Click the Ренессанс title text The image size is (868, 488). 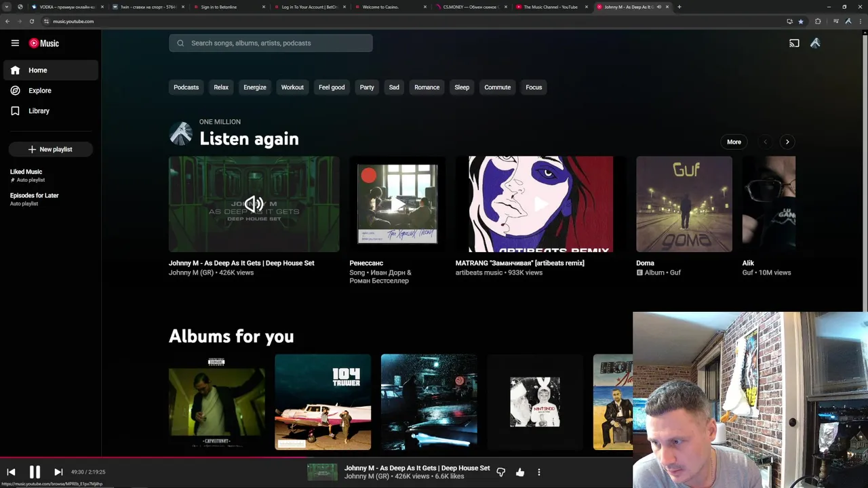point(366,263)
